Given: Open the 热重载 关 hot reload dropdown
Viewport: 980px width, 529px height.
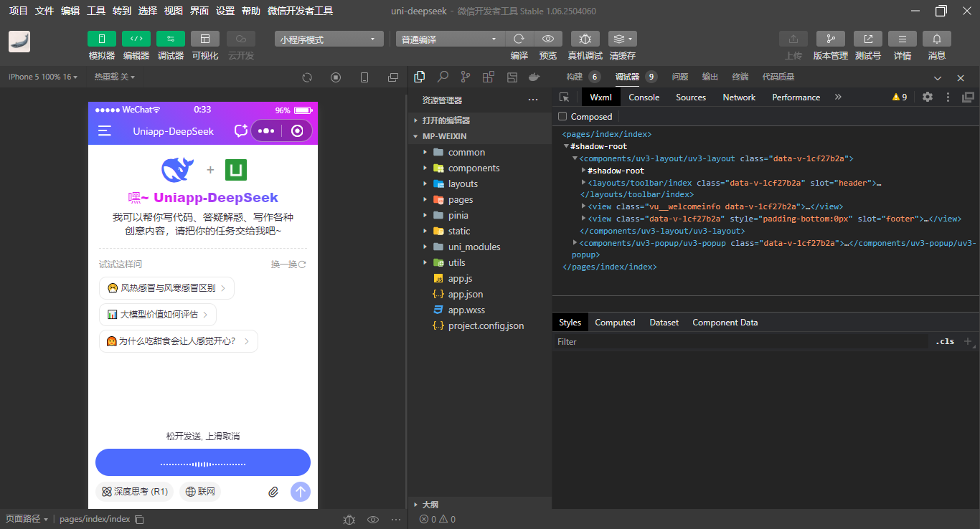Looking at the screenshot, I should pos(114,77).
